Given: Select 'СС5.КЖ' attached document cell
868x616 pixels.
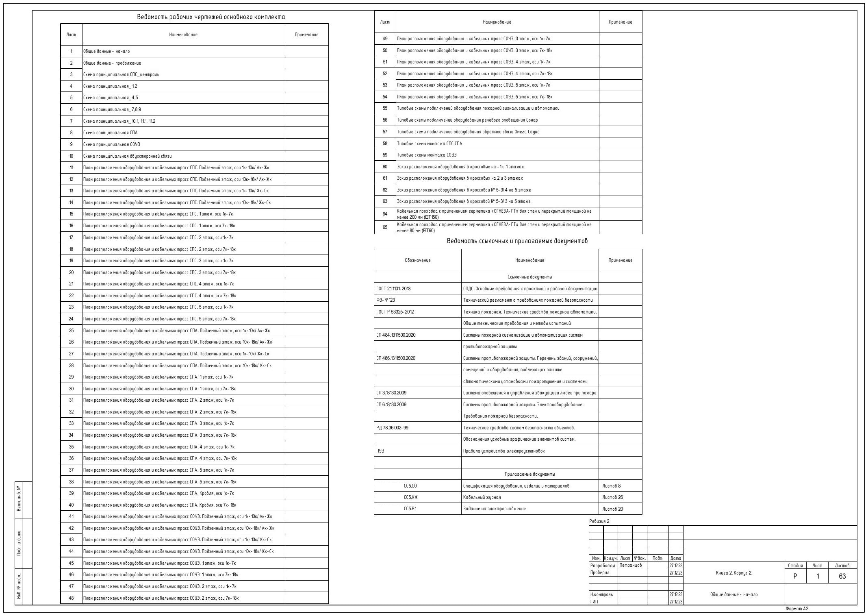Looking at the screenshot, I should pyautogui.click(x=417, y=497).
